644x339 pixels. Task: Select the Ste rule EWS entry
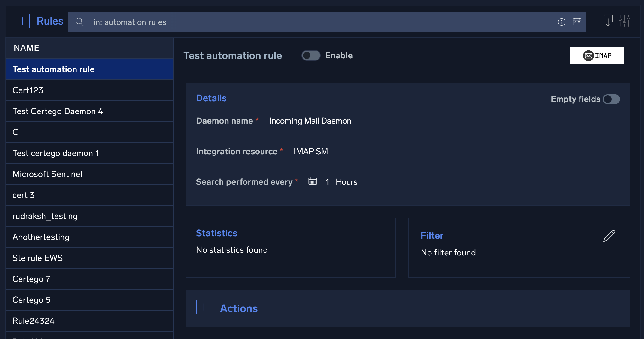coord(90,258)
